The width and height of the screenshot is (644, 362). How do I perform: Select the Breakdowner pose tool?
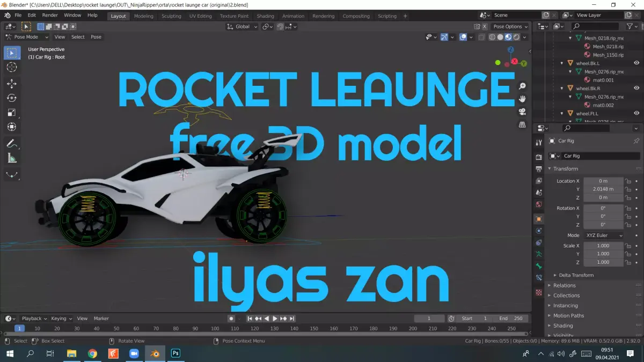pyautogui.click(x=12, y=174)
